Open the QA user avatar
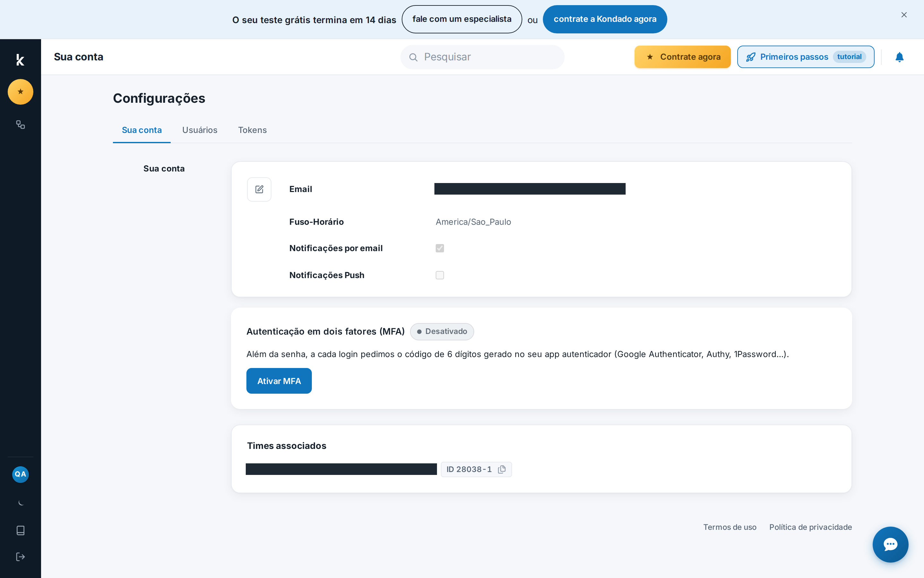The image size is (924, 578). (x=21, y=474)
